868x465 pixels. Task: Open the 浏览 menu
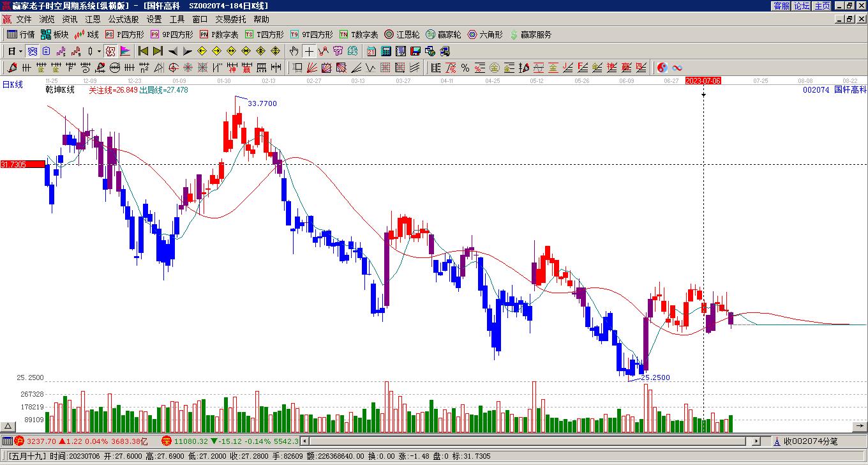47,19
